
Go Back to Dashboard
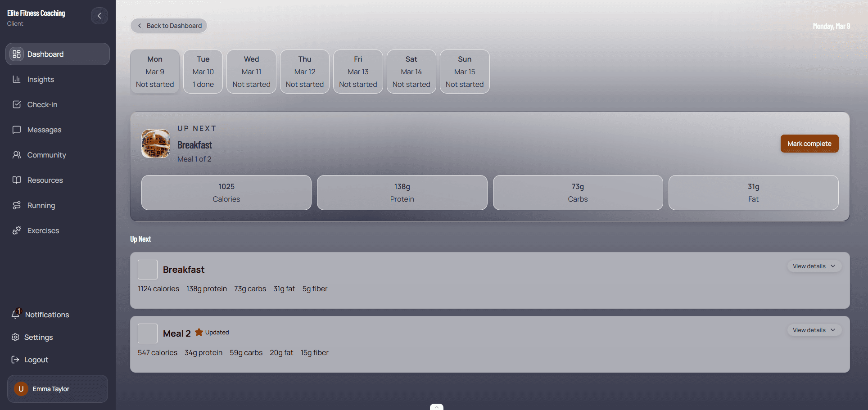(x=169, y=26)
